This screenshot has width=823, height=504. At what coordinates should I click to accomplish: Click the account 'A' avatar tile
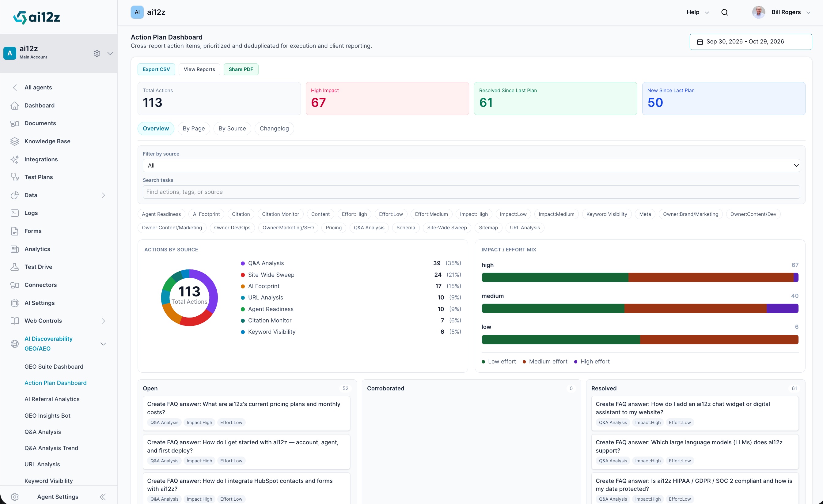coord(10,53)
